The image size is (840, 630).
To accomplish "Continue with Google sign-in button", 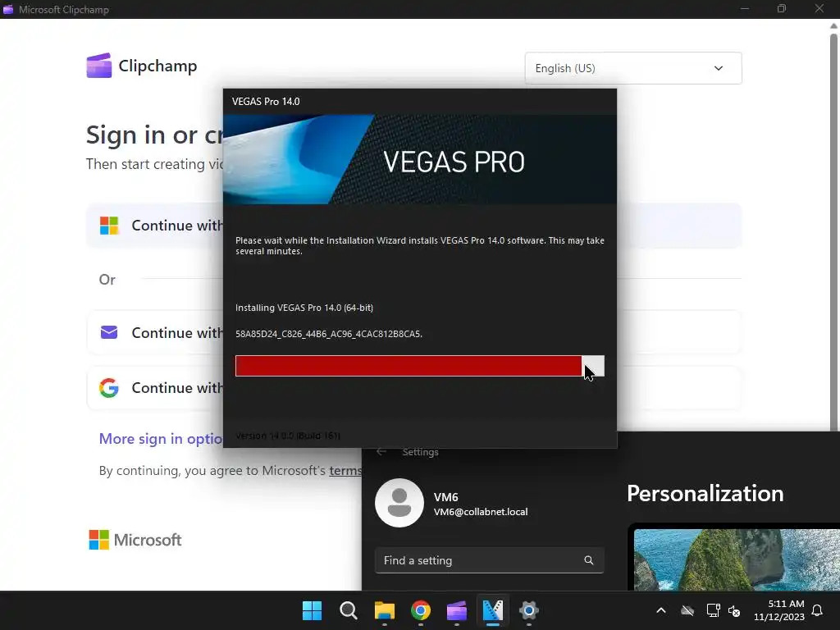I will coord(154,388).
